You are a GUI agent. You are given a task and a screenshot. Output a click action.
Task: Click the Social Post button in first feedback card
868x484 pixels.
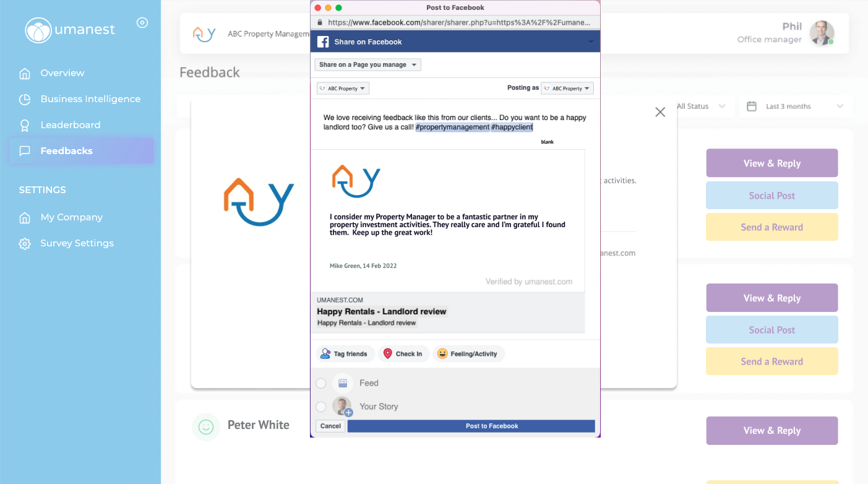[772, 196]
